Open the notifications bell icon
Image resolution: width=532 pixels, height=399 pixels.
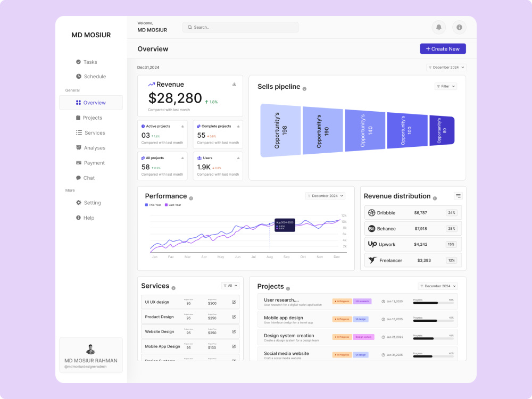(439, 27)
